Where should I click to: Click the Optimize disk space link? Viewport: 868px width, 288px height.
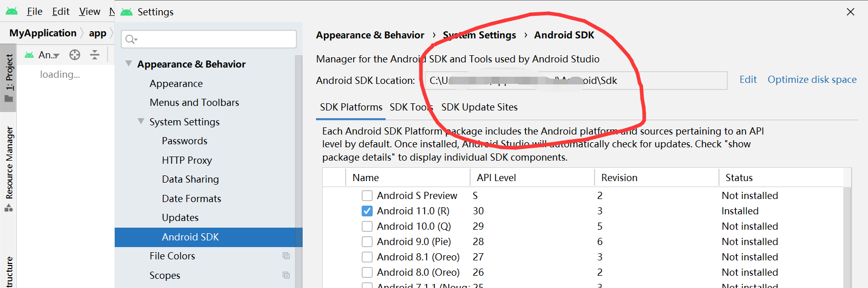812,79
